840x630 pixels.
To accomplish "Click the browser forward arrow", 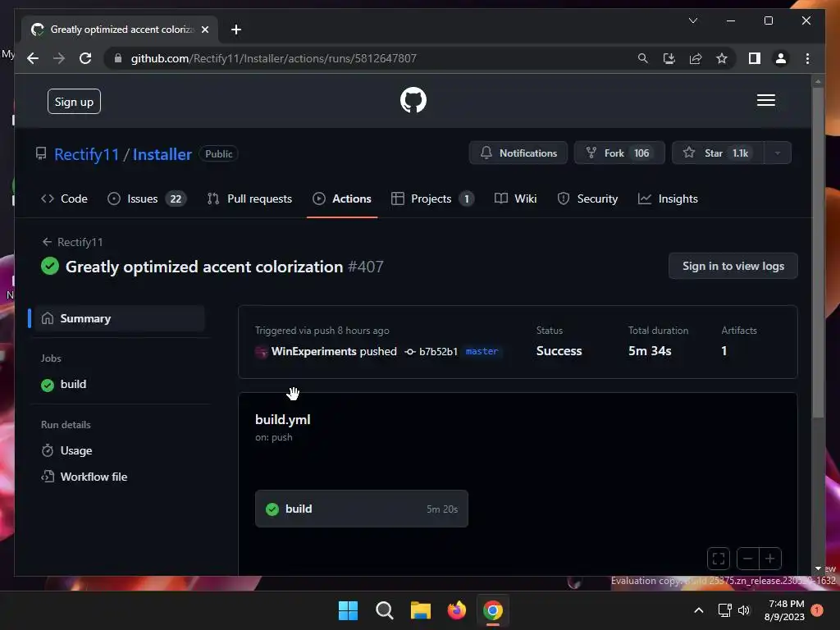I will point(59,58).
